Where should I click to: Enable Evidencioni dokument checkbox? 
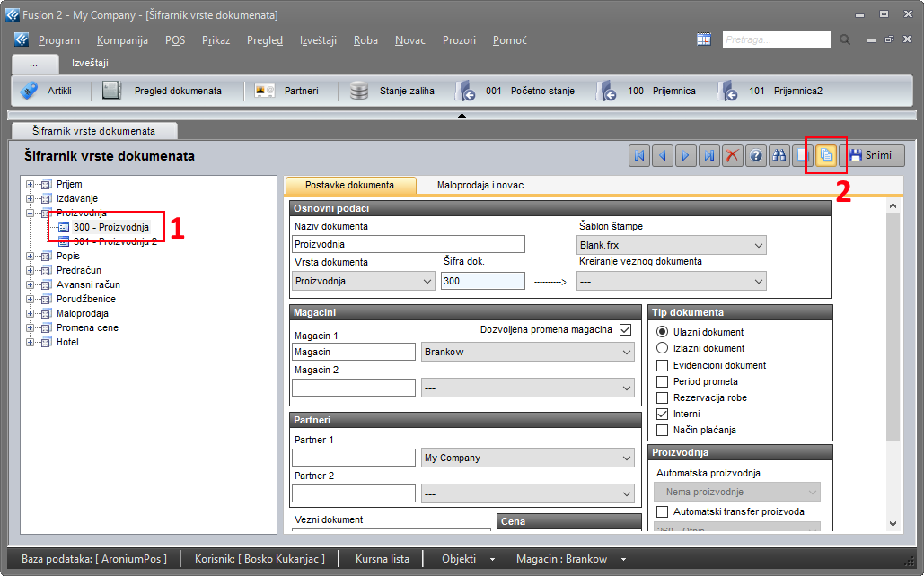click(663, 365)
